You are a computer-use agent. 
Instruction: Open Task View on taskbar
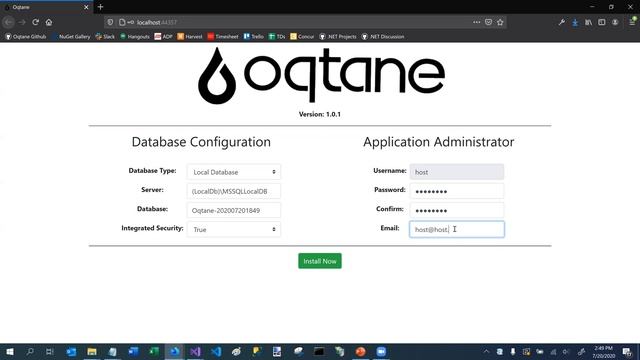(50, 351)
